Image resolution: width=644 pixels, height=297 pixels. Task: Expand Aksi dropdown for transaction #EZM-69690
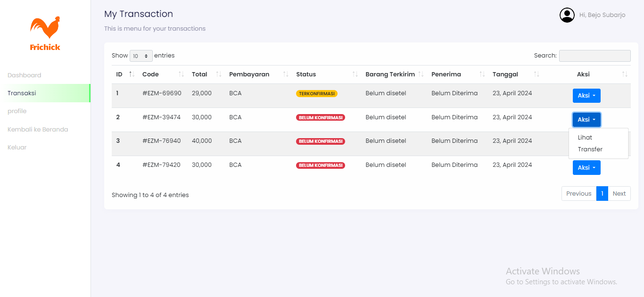coord(586,96)
